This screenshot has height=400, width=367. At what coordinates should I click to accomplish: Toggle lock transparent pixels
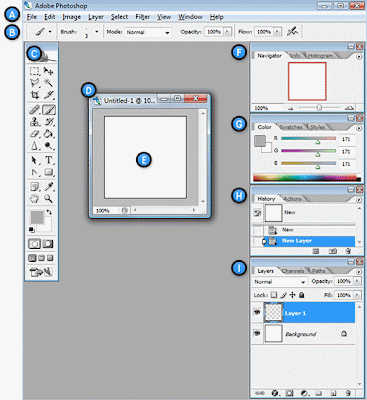click(x=274, y=295)
